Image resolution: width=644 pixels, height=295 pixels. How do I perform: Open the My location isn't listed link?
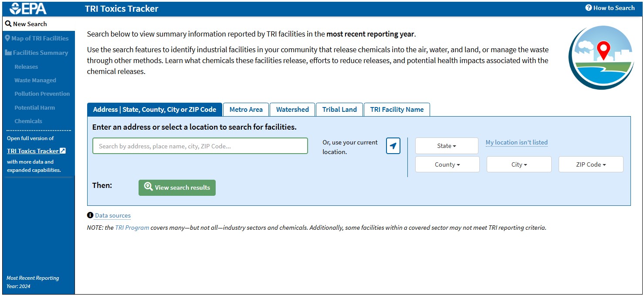point(516,142)
